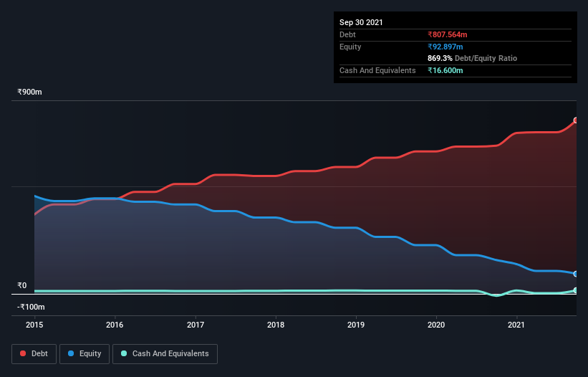The width and height of the screenshot is (588, 377).
Task: Click the teal Cash endpoint marker
Action: coord(576,290)
